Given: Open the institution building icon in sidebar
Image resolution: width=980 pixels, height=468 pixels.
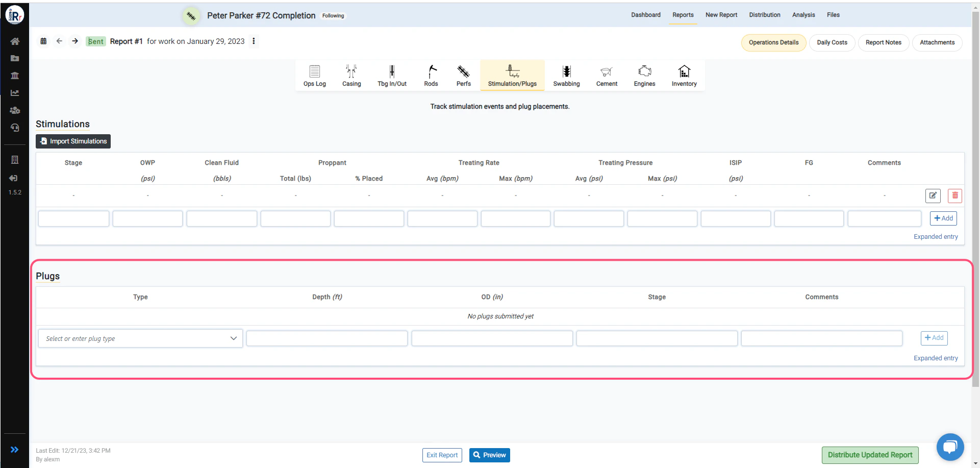Looking at the screenshot, I should click(15, 76).
